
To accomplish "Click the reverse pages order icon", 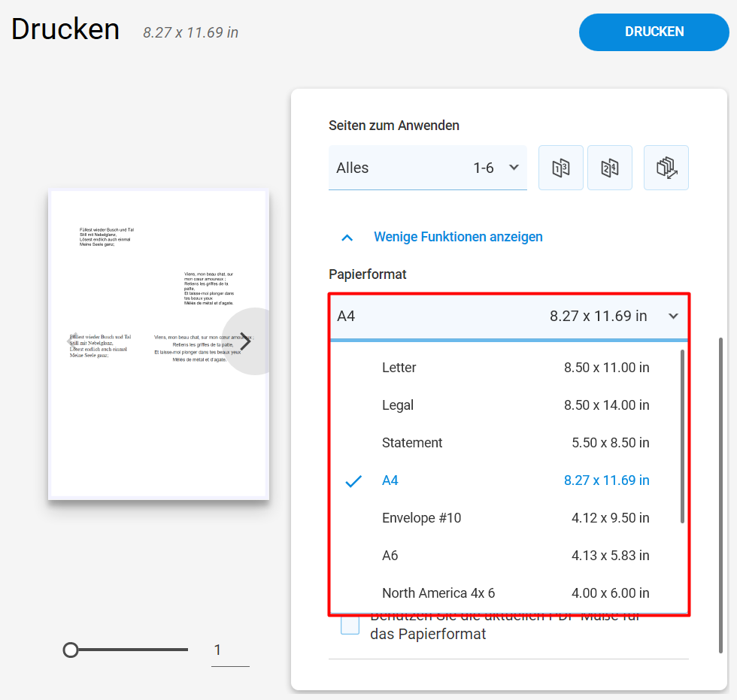I will 666,168.
